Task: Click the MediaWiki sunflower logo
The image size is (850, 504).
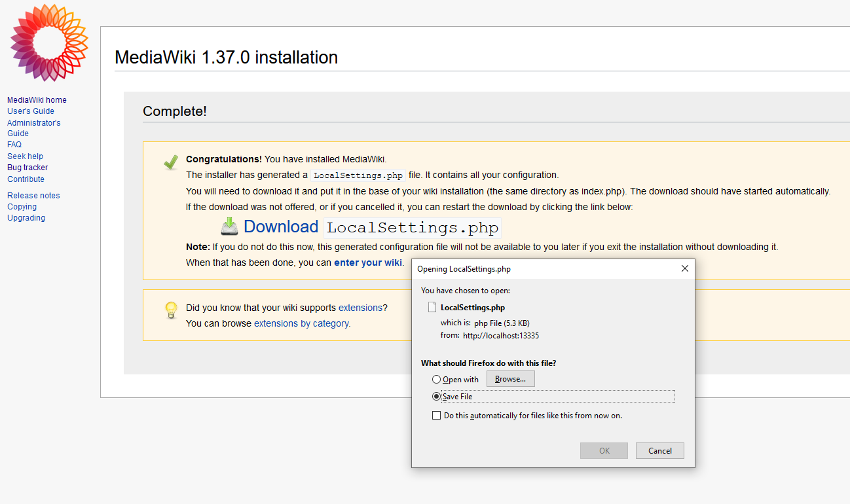Action: tap(49, 43)
